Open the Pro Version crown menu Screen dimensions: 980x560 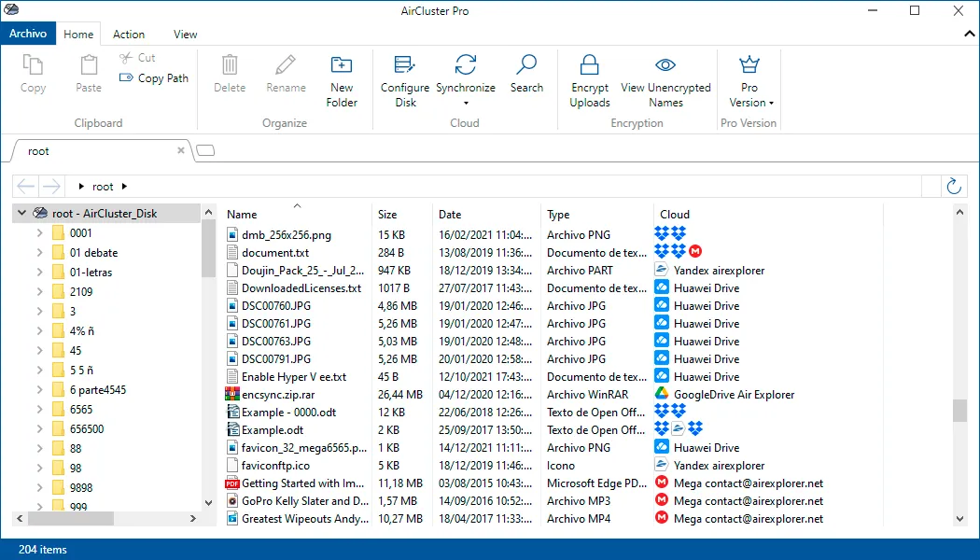pyautogui.click(x=749, y=81)
